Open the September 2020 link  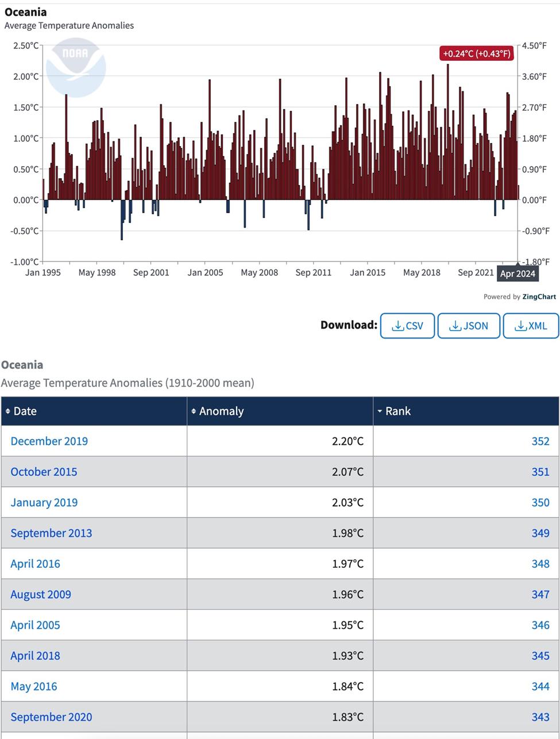coord(51,717)
